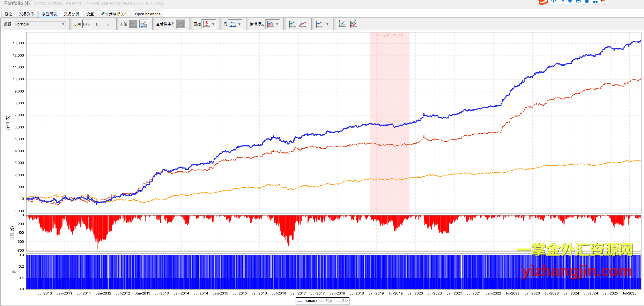Click the multi-colored equity lines chart icon
The image size is (644, 306).
[353, 24]
